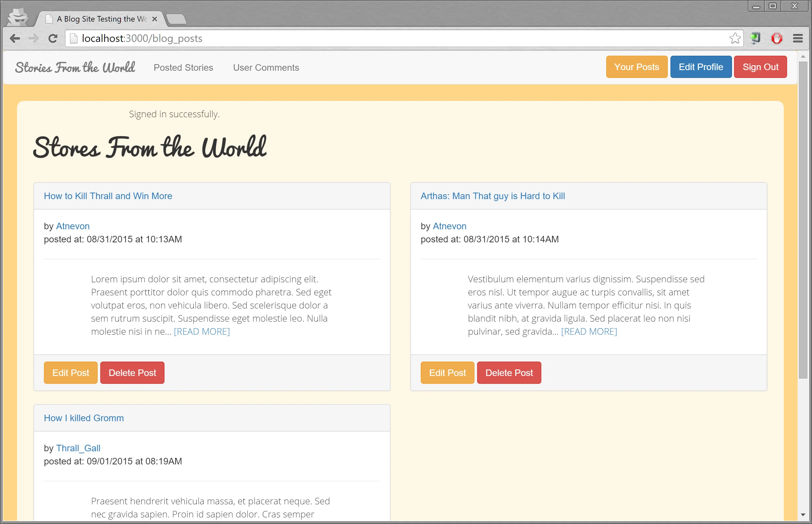Click the scrollbar down arrow
The image size is (812, 524).
tap(803, 515)
